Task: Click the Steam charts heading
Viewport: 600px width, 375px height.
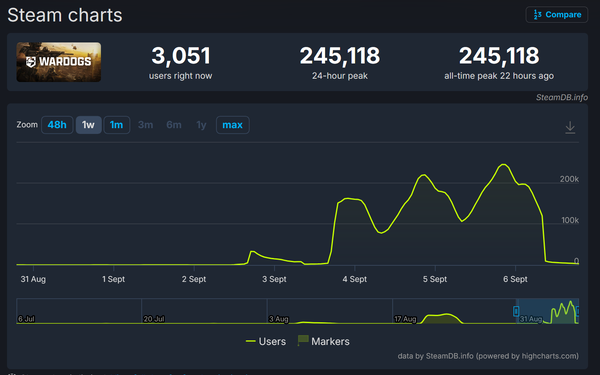Action: (65, 15)
